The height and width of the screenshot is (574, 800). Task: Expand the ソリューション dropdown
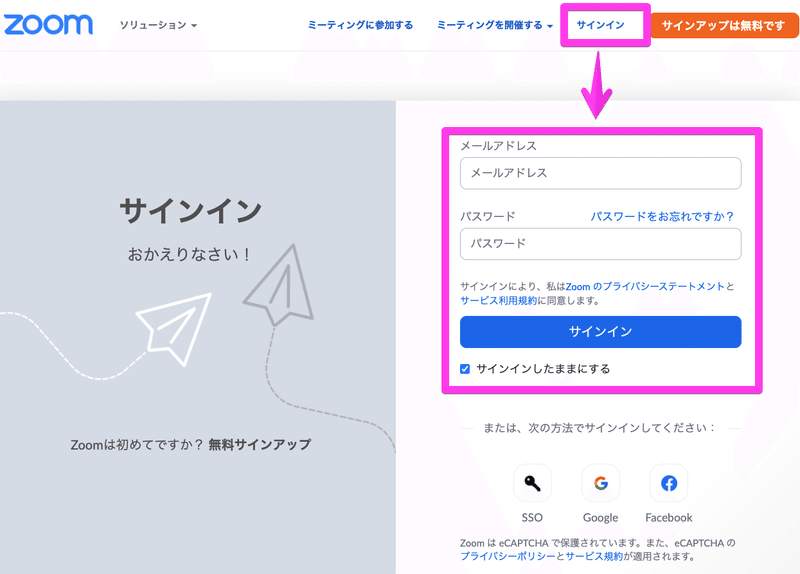(158, 25)
